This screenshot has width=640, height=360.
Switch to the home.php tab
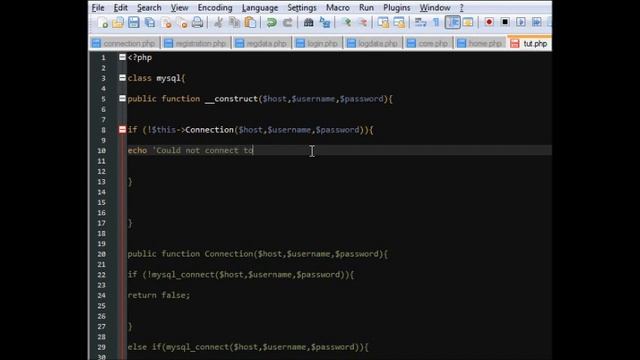click(480, 43)
